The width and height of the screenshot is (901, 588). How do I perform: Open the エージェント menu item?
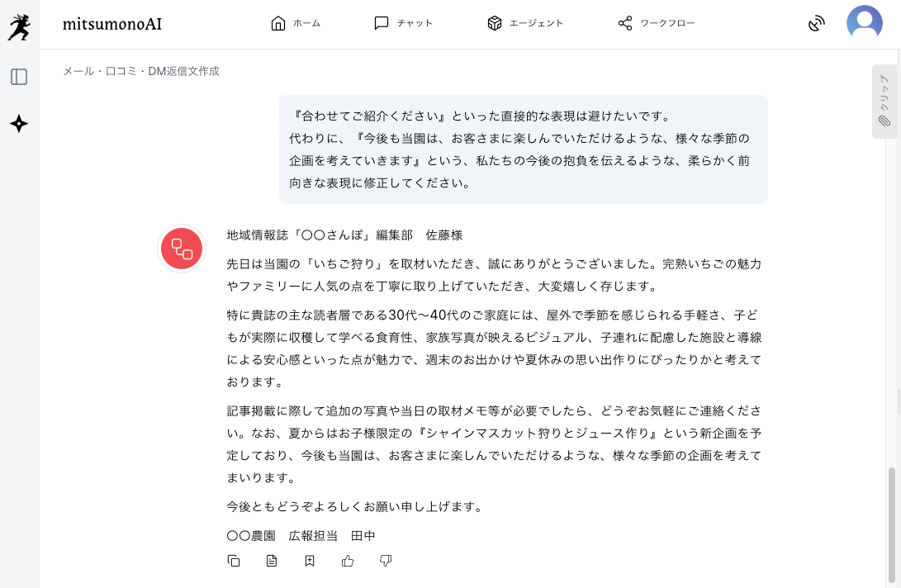click(x=525, y=23)
